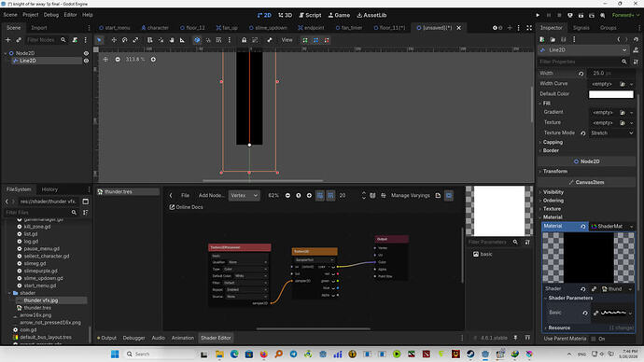
Task: Open the Output bottom panel
Action: pos(106,338)
